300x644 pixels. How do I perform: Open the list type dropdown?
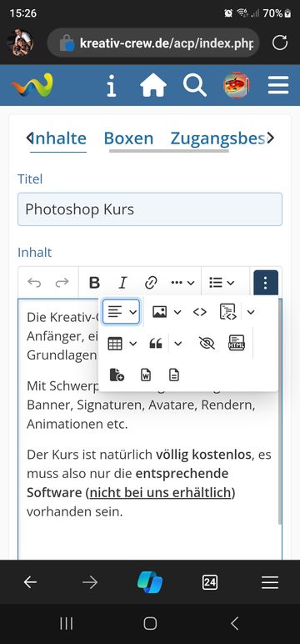tap(222, 283)
